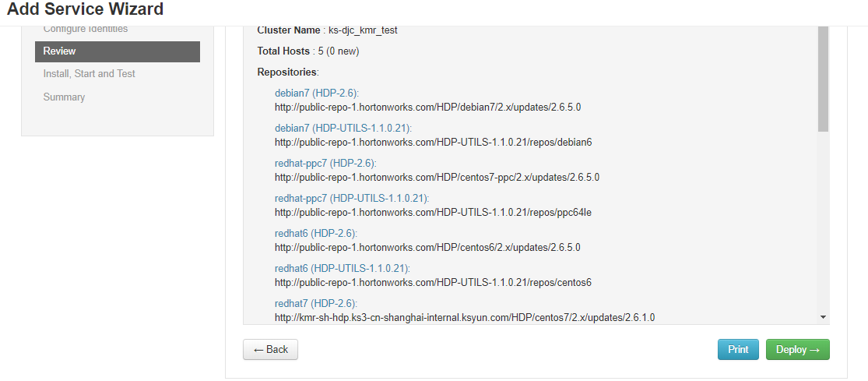Click the Cluster Name ks-djc_kmr_test text
Image resolution: width=868 pixels, height=381 pixels.
click(x=327, y=30)
